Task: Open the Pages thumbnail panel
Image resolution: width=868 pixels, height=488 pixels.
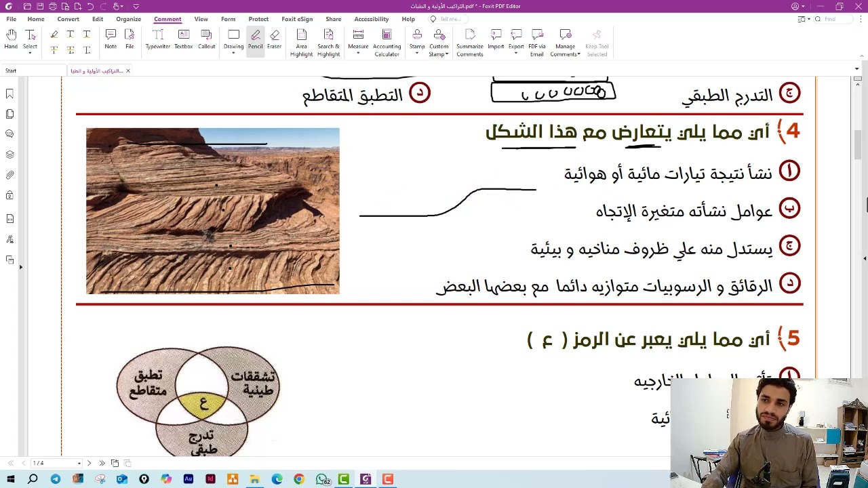Action: [x=9, y=114]
